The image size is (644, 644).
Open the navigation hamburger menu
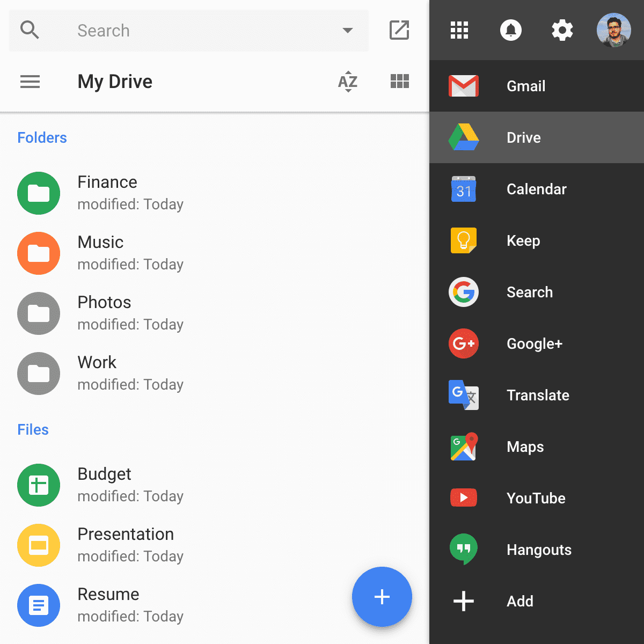pyautogui.click(x=30, y=82)
